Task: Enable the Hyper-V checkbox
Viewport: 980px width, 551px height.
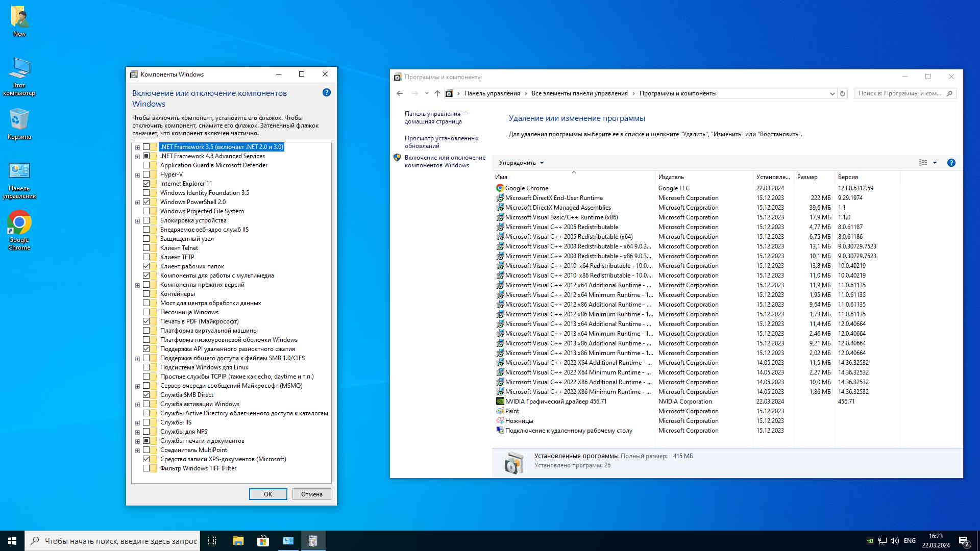Action: (x=146, y=174)
